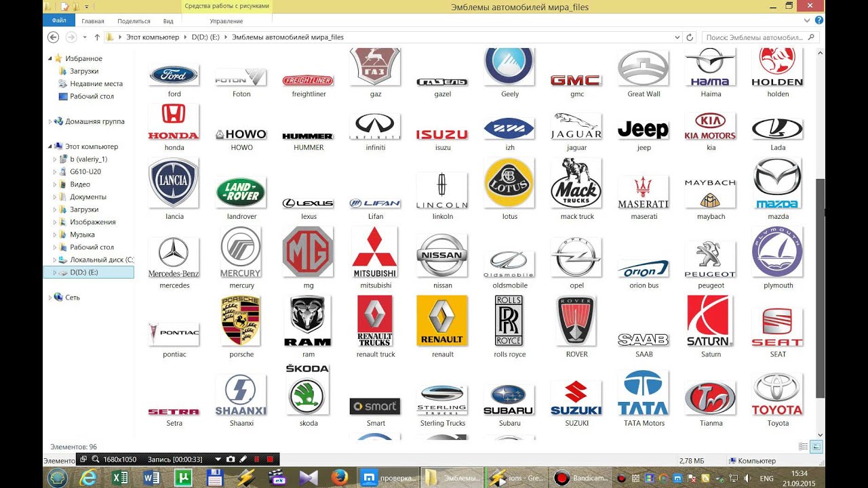Launch Word from the taskbar
868x488 pixels.
pyautogui.click(x=152, y=478)
